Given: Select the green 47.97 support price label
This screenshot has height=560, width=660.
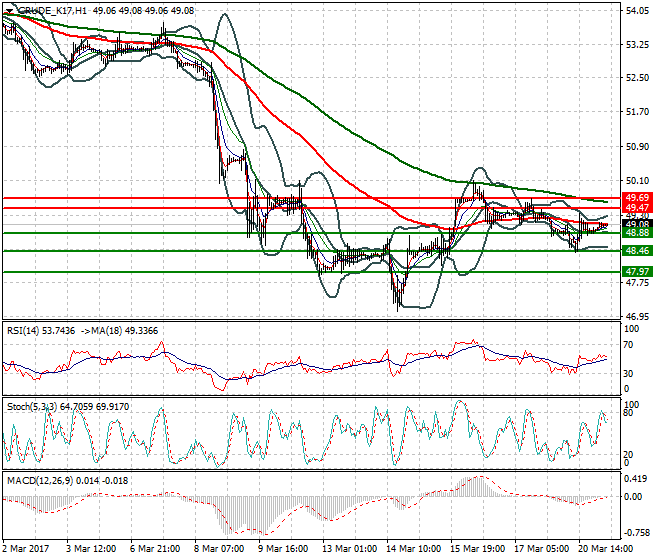Looking at the screenshot, I should pyautogui.click(x=637, y=272).
